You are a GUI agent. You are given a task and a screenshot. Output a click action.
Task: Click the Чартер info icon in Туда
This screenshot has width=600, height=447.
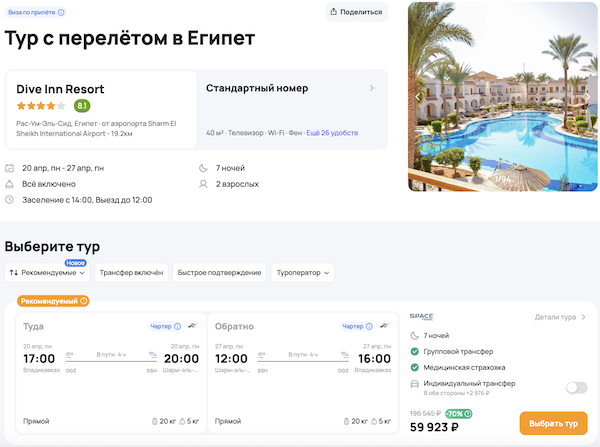pyautogui.click(x=177, y=326)
